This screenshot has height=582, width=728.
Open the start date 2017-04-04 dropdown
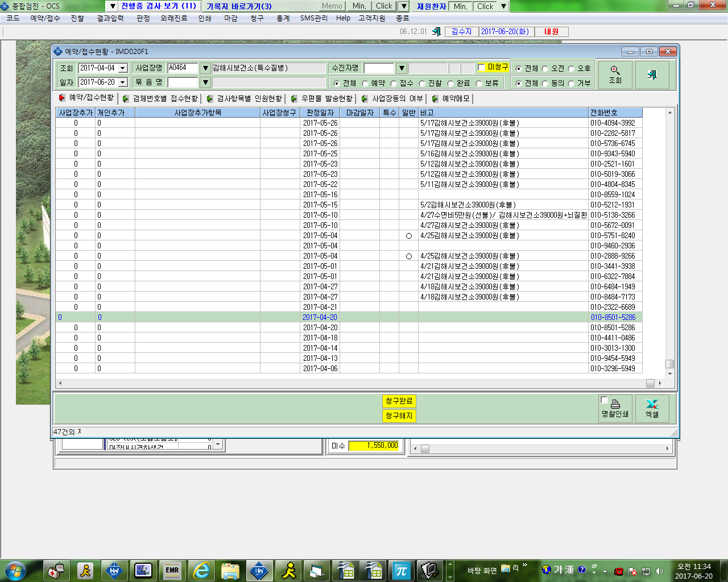123,68
